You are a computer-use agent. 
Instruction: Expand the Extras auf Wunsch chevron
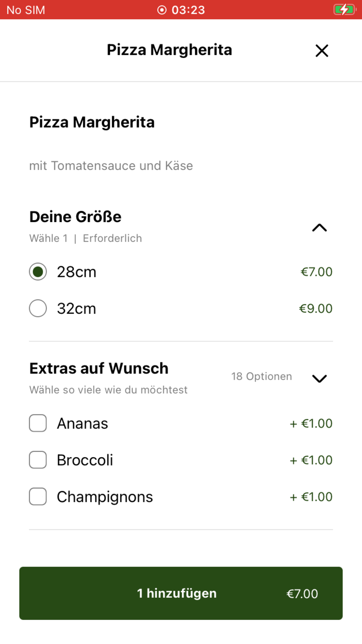pyautogui.click(x=319, y=379)
